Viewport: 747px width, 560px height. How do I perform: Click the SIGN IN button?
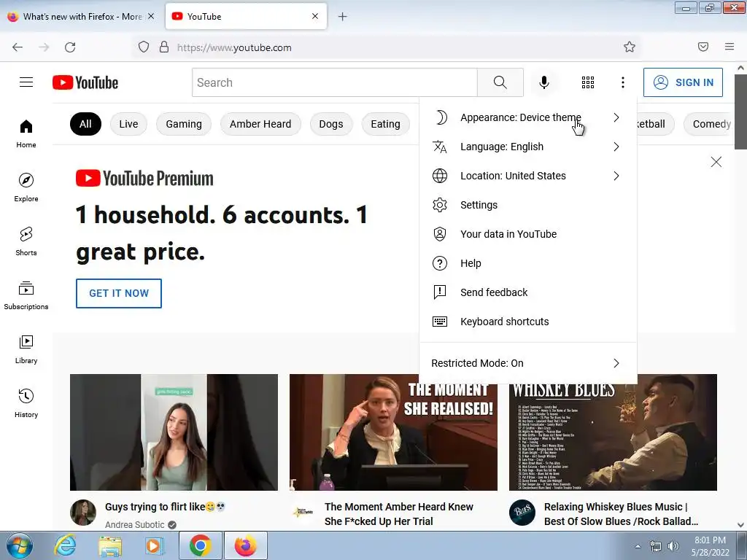683,82
